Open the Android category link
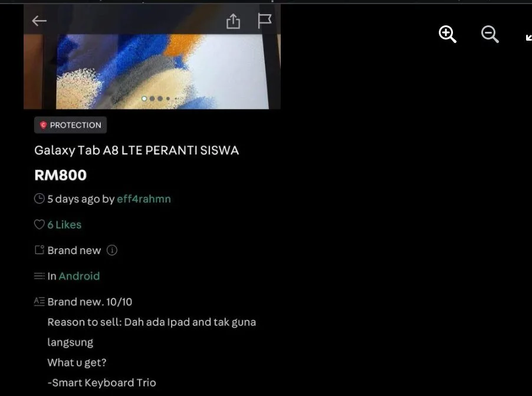Screen dimensions: 532x396 [80, 276]
